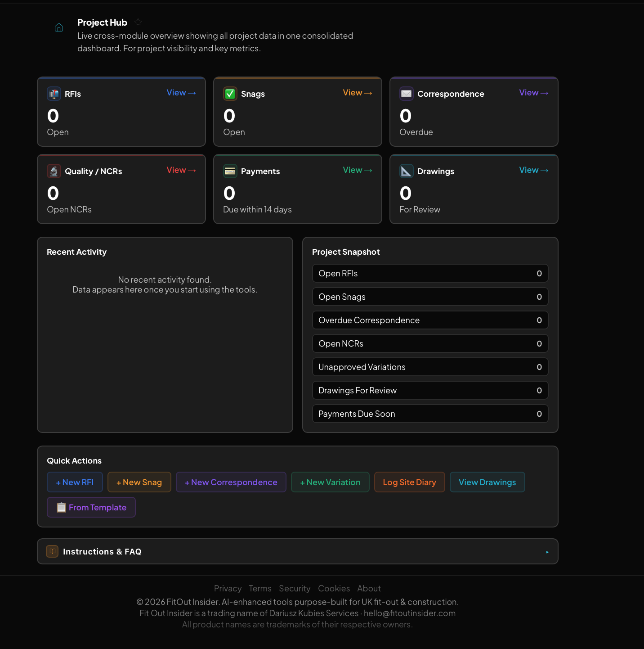Image resolution: width=644 pixels, height=649 pixels.
Task: Click the Snags card title text
Action: point(253,94)
